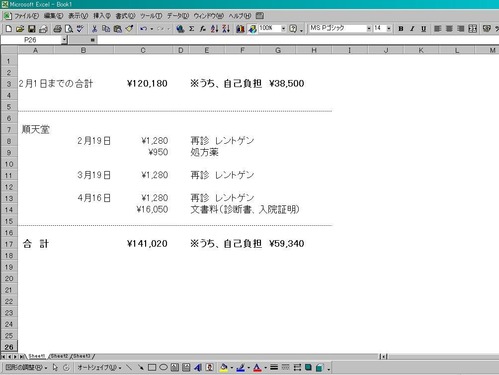The width and height of the screenshot is (499, 375).
Task: Select the drawing Line tool
Action: click(x=129, y=368)
